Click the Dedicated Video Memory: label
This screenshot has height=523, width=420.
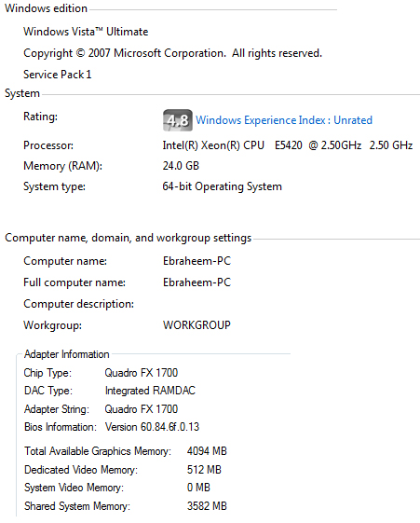tap(81, 470)
